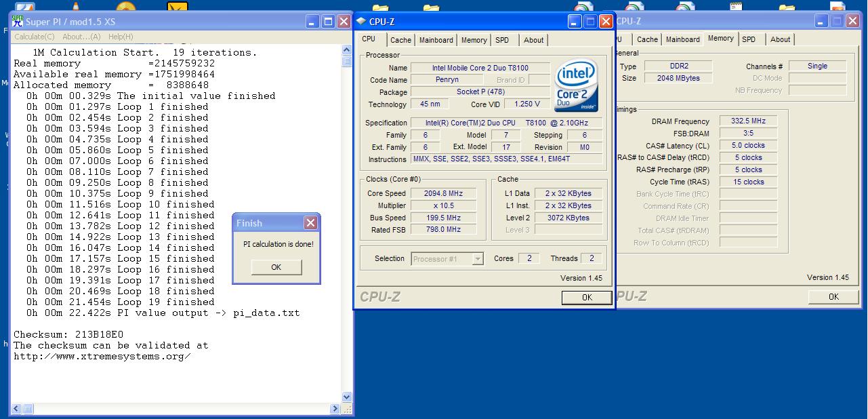Click the Technology value '45 nm'
The height and width of the screenshot is (419, 868).
(430, 104)
